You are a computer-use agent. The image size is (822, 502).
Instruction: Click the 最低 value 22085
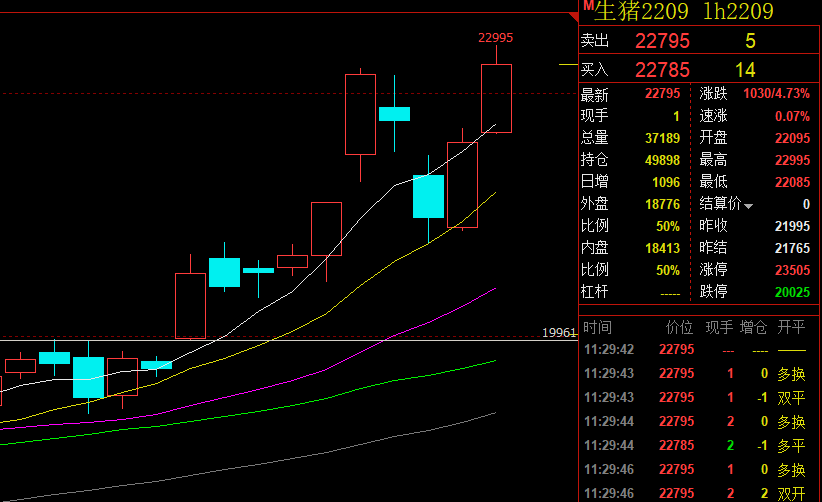[x=792, y=182]
